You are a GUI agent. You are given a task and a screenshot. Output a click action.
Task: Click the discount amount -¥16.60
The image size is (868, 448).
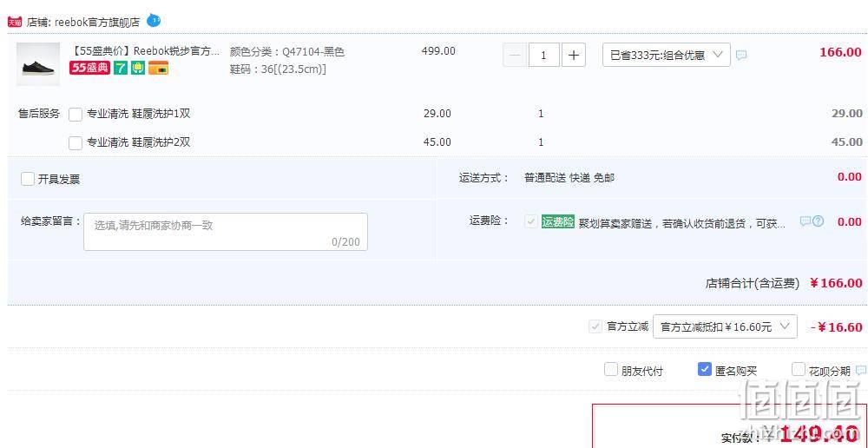point(837,326)
